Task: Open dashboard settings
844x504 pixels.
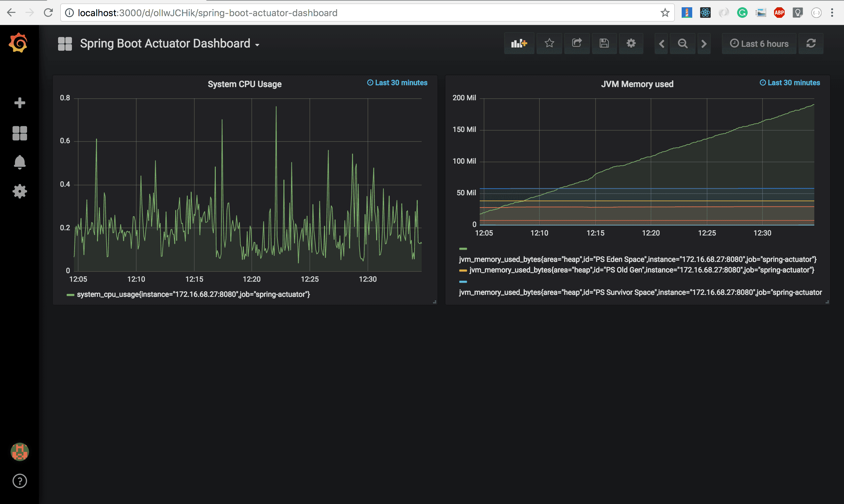Action: click(x=631, y=44)
